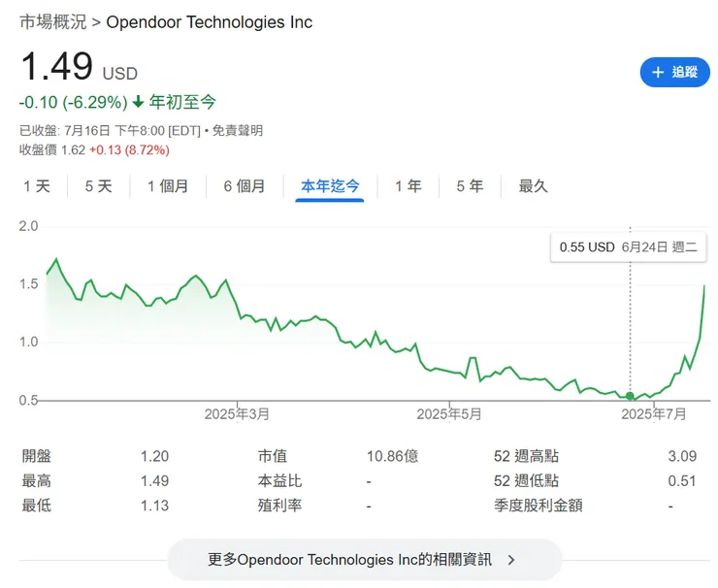Select the 1 天 range tab
Viewport: 718px width, 588px height.
point(37,186)
